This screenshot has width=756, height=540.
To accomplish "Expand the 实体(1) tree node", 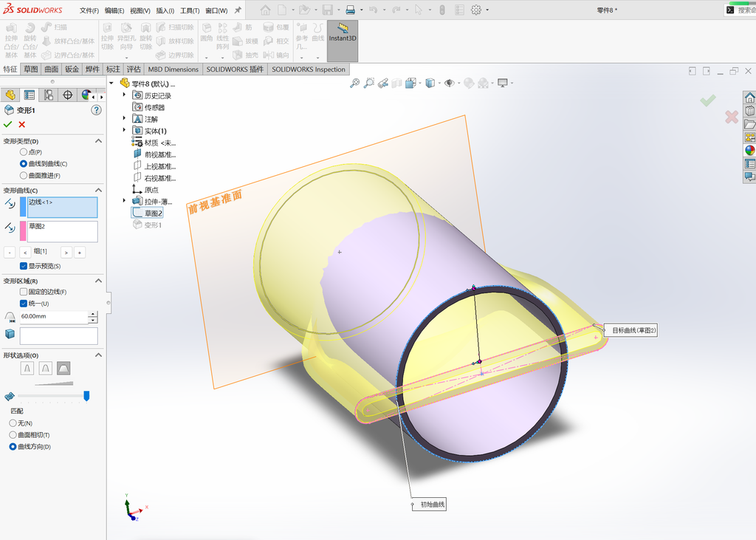I will (124, 130).
